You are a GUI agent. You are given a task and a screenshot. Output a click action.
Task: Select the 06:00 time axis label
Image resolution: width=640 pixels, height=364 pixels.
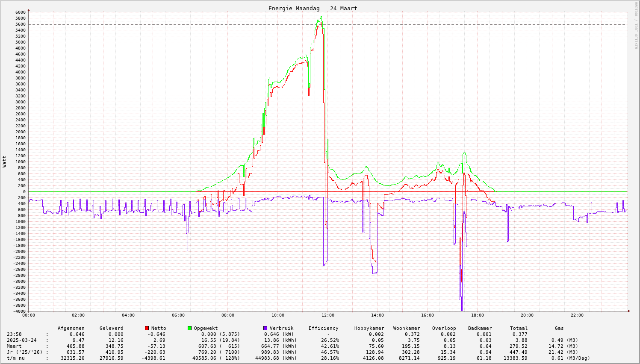tap(178, 315)
